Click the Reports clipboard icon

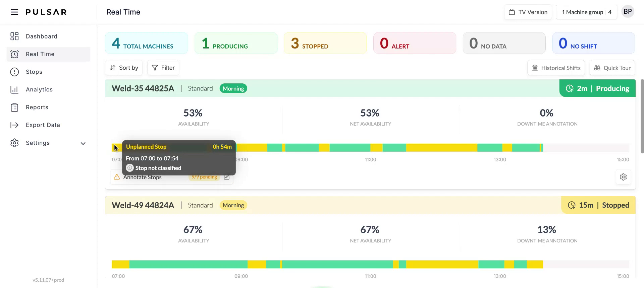pos(14,107)
